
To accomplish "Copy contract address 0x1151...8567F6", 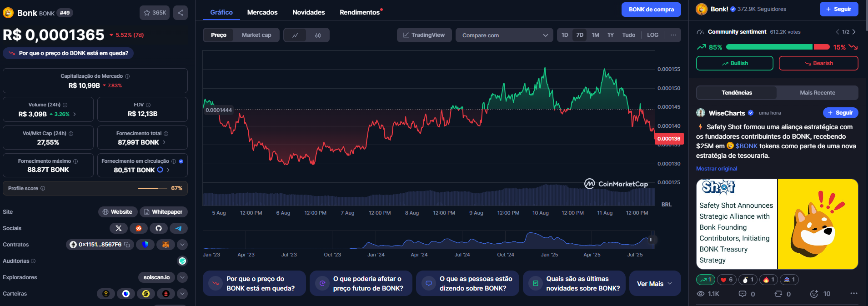I will coord(127,245).
